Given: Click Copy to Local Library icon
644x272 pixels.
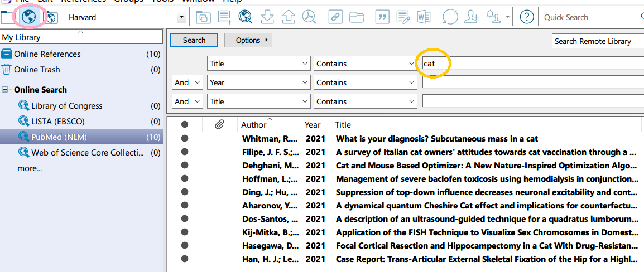Looking at the screenshot, I should point(203,17).
